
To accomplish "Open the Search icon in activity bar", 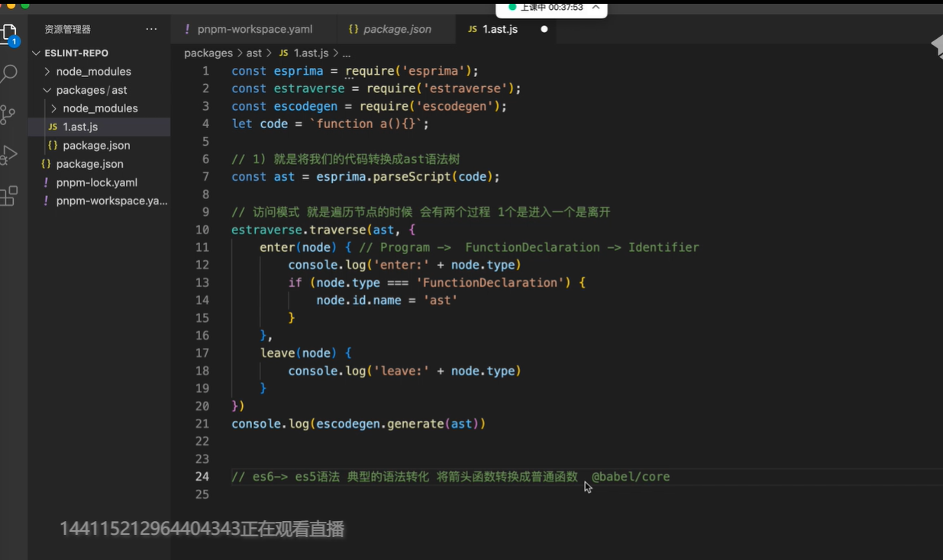I will (8, 74).
